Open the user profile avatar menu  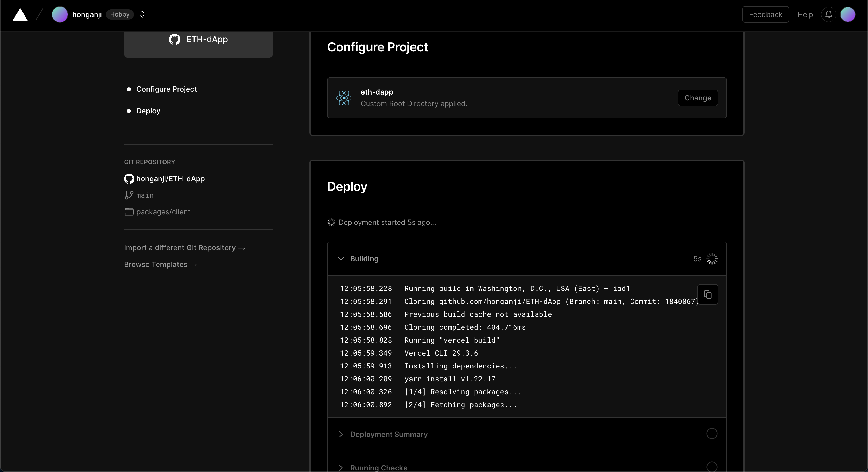click(x=847, y=14)
